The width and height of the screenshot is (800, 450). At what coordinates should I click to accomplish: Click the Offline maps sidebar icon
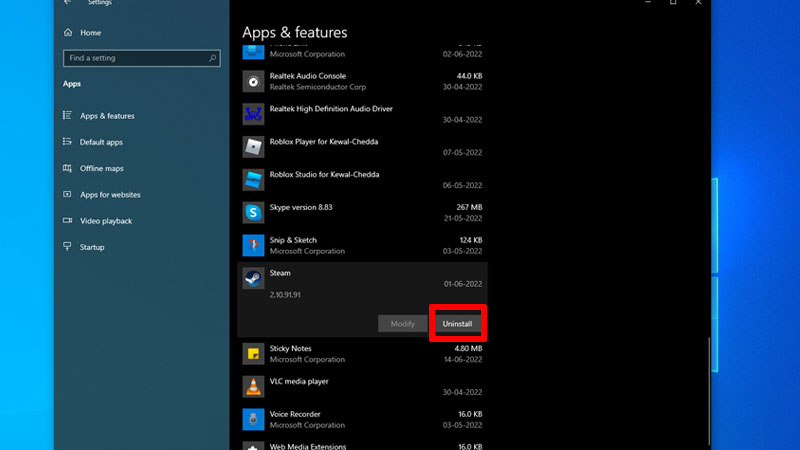[x=67, y=168]
